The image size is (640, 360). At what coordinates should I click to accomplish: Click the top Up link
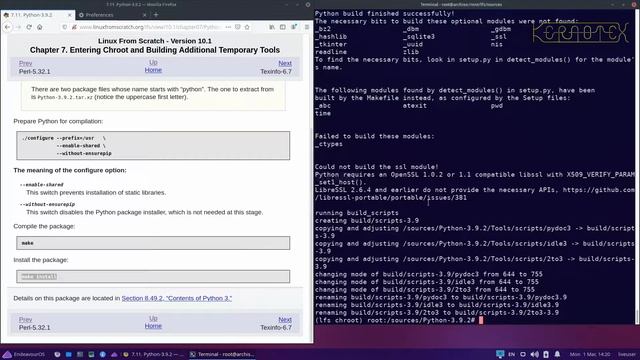[153, 62]
